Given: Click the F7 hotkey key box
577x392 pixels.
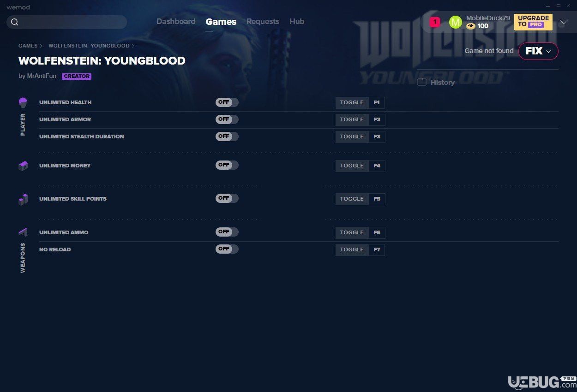Looking at the screenshot, I should click(377, 249).
